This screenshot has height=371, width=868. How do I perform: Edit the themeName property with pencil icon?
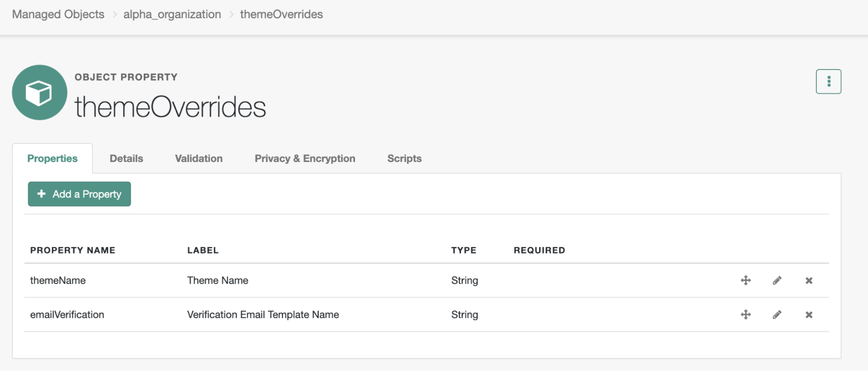pos(777,280)
